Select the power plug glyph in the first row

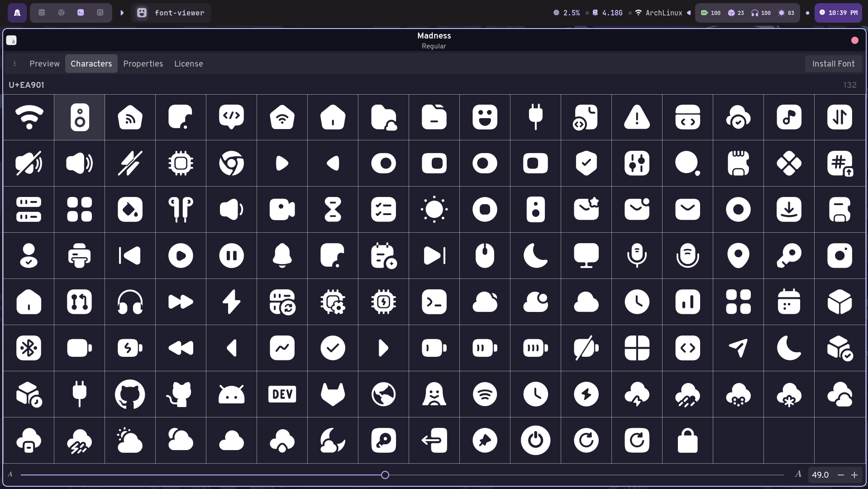click(536, 117)
